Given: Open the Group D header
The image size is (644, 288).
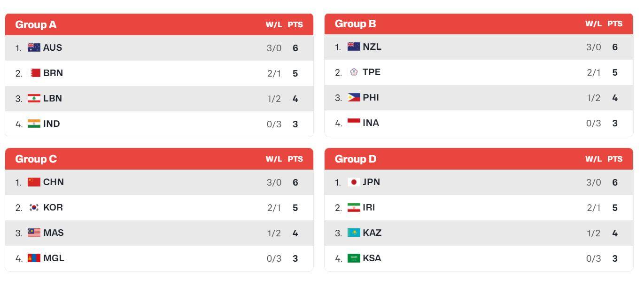Looking at the screenshot, I should pyautogui.click(x=356, y=159).
